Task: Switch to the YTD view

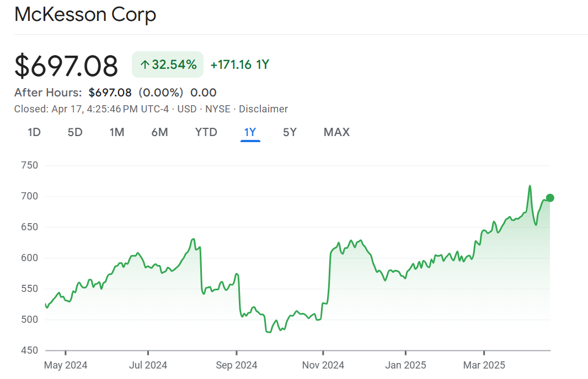Action: coord(206,132)
